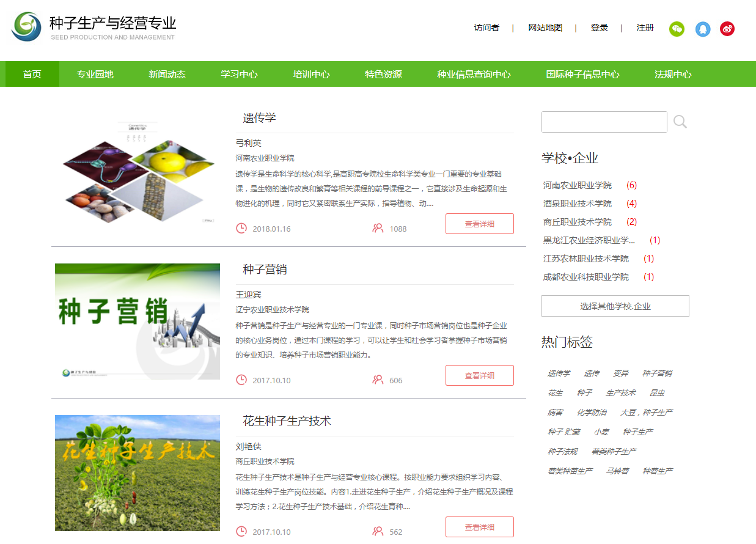Open the 河南农业职业学院 school filter link

click(577, 185)
